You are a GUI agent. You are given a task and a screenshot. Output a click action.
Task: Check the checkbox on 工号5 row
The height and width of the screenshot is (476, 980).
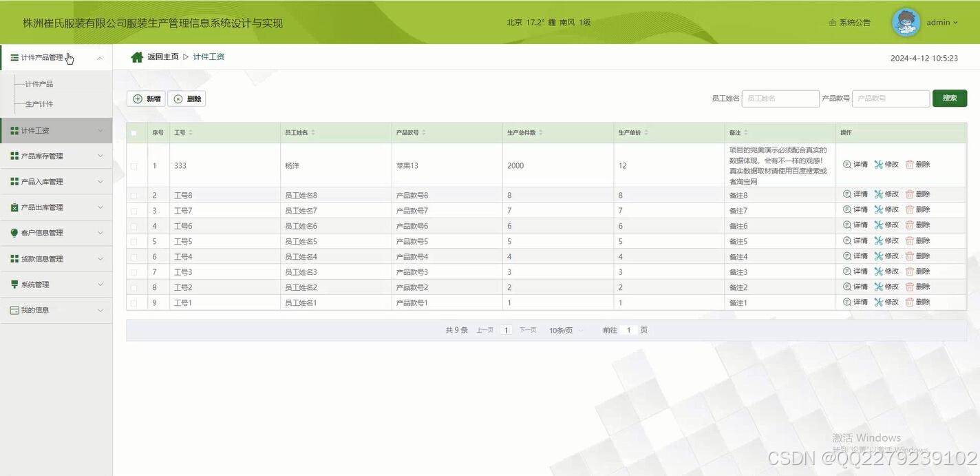tap(135, 240)
